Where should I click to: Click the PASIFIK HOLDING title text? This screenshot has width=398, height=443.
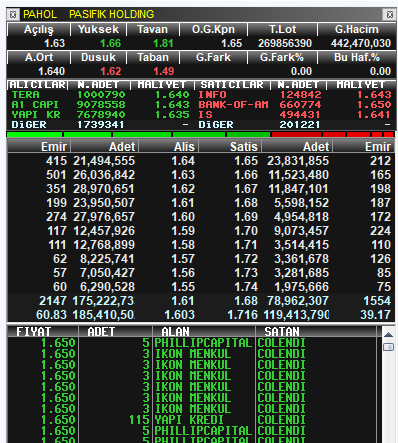(x=112, y=14)
